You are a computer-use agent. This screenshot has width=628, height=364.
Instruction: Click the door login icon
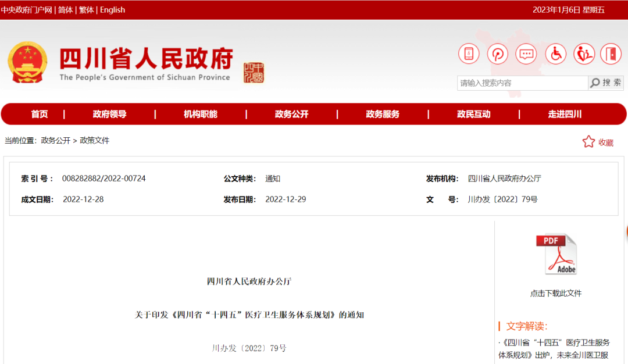click(611, 54)
